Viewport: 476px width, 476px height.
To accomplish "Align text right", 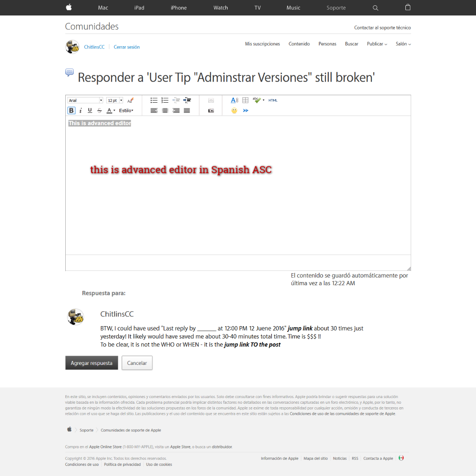I will pyautogui.click(x=176, y=111).
